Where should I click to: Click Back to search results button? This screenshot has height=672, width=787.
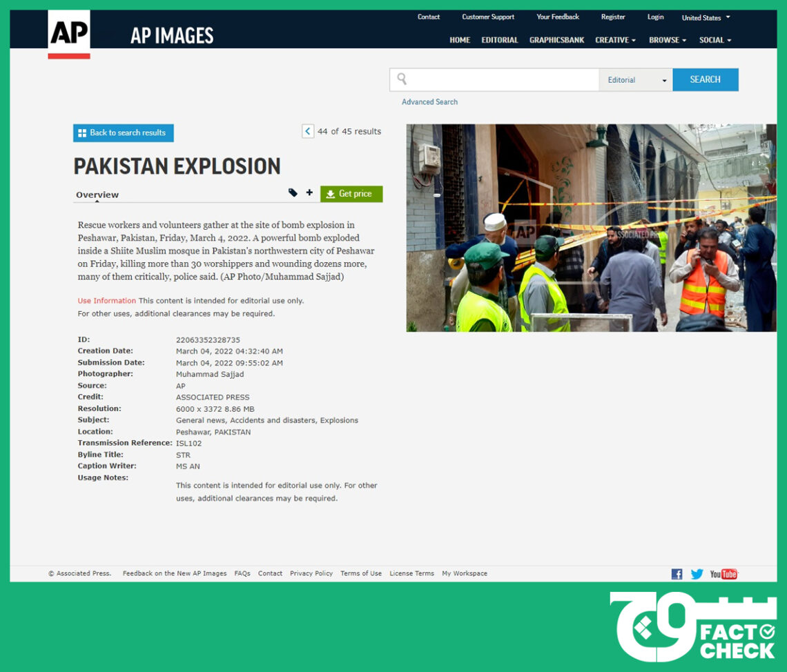(124, 133)
